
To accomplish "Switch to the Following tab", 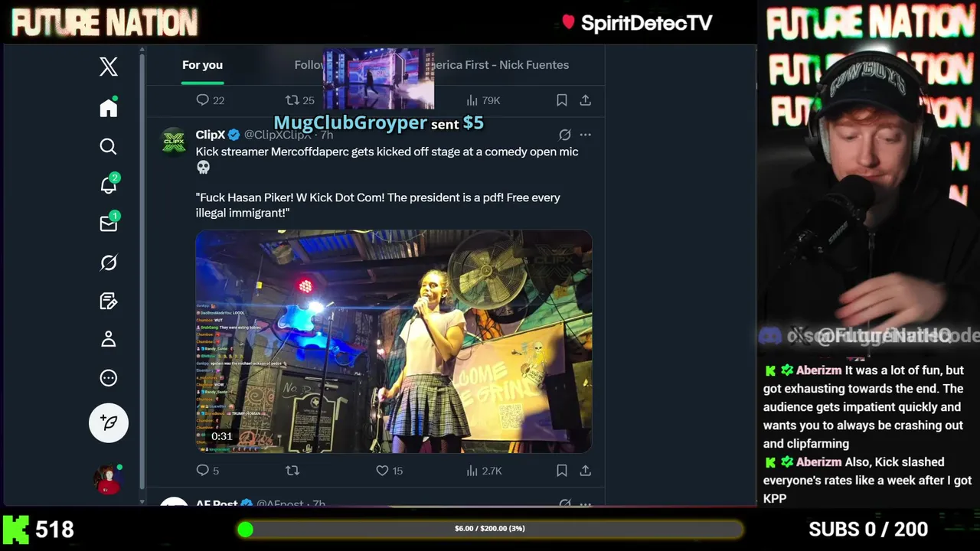I will click(x=309, y=65).
